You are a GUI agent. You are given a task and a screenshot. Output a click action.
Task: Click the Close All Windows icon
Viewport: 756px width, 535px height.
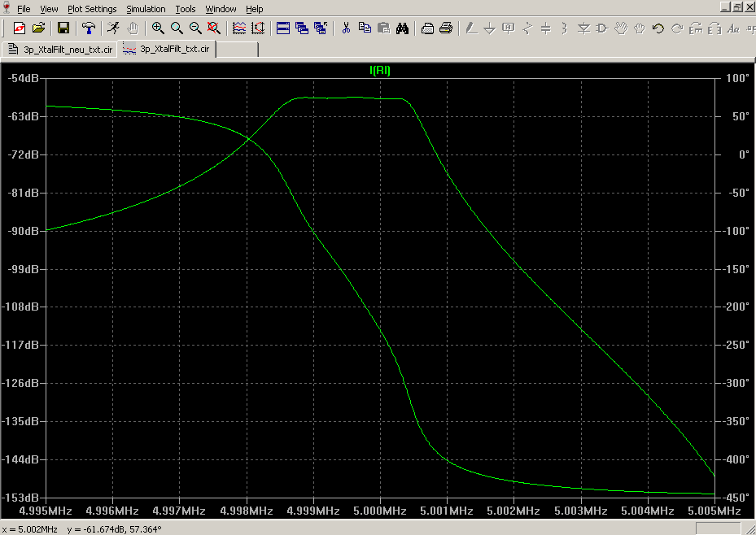[321, 28]
